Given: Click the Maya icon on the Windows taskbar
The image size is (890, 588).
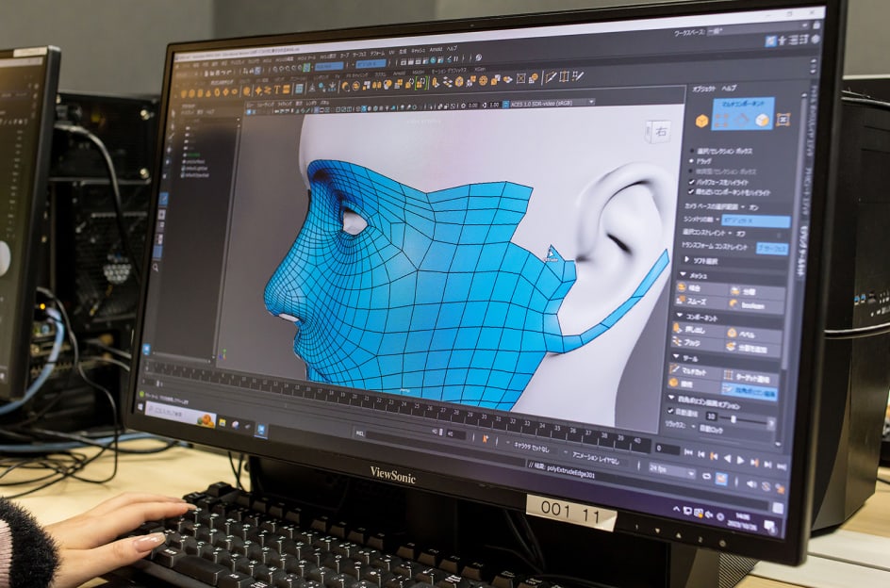Looking at the screenshot, I should click(262, 431).
